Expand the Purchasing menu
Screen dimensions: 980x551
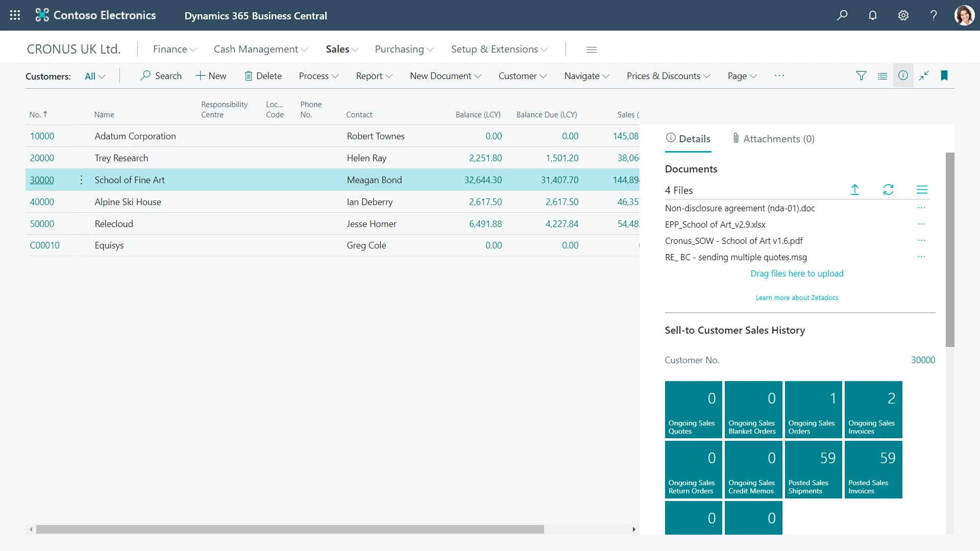click(x=404, y=49)
